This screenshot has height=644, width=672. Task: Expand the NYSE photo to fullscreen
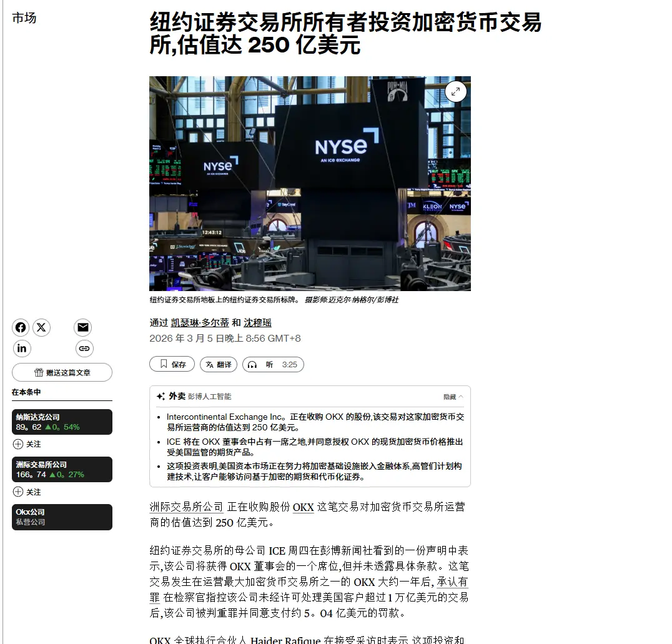click(455, 91)
